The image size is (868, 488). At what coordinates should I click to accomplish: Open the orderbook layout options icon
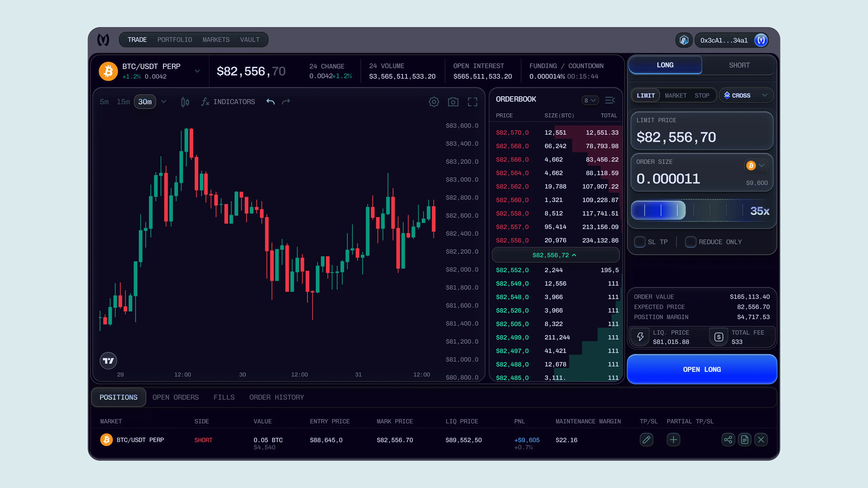(x=610, y=100)
